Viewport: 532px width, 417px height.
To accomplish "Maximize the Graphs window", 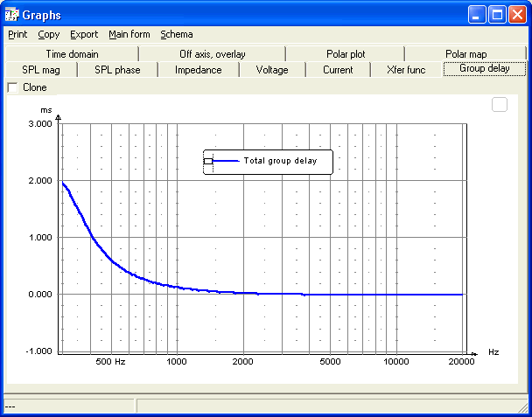I will [x=497, y=15].
